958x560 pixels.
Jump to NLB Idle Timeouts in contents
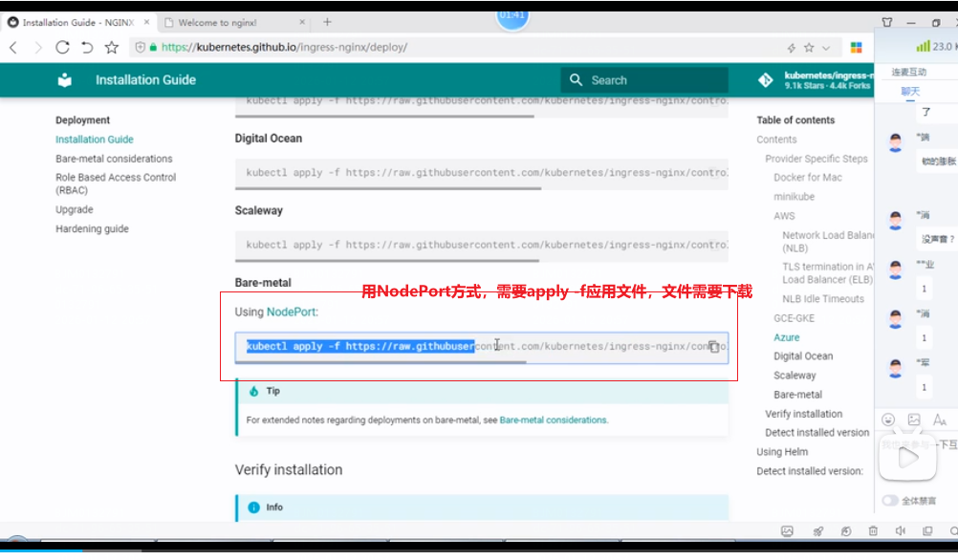click(x=823, y=299)
